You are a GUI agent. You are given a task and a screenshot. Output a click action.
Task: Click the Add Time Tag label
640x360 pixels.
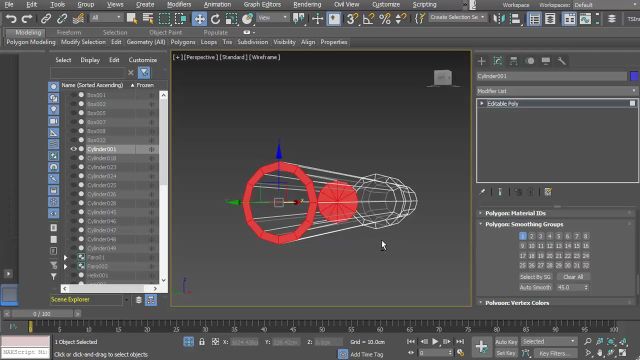coord(367,354)
